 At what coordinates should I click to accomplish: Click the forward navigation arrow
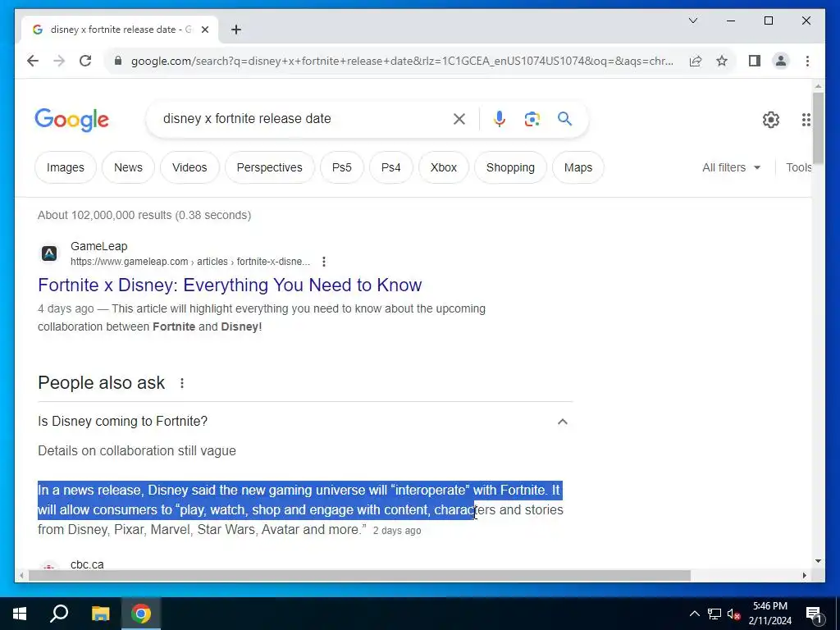[x=59, y=61]
